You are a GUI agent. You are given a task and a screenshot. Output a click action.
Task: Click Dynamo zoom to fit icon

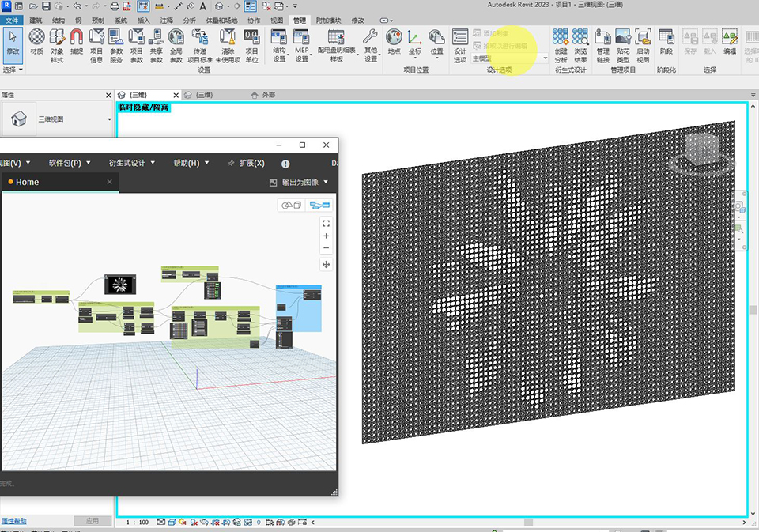(x=327, y=224)
